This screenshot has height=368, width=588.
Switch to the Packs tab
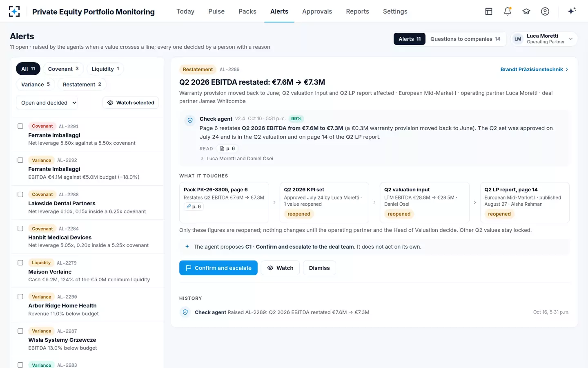click(x=247, y=11)
